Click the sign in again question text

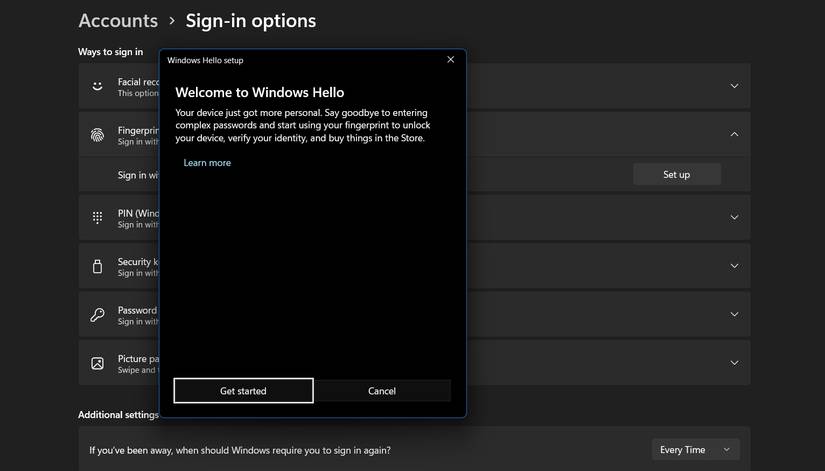240,450
